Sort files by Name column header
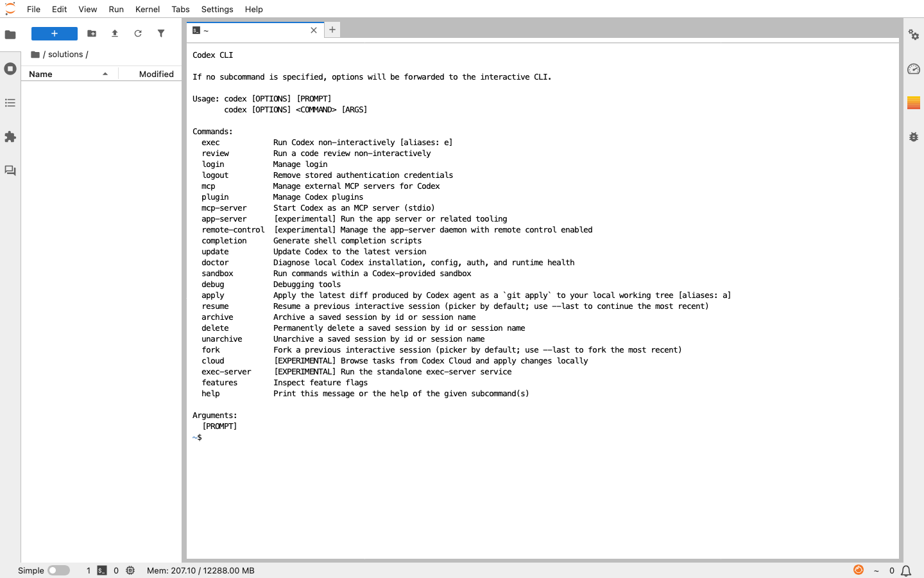Screen dimensions: 924x578 [x=69, y=74]
